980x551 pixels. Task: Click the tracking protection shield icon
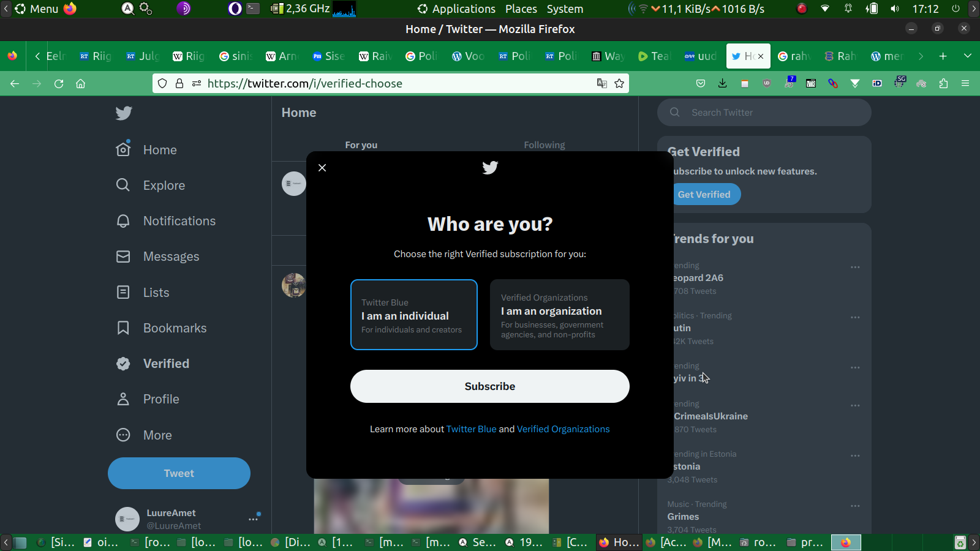(162, 83)
